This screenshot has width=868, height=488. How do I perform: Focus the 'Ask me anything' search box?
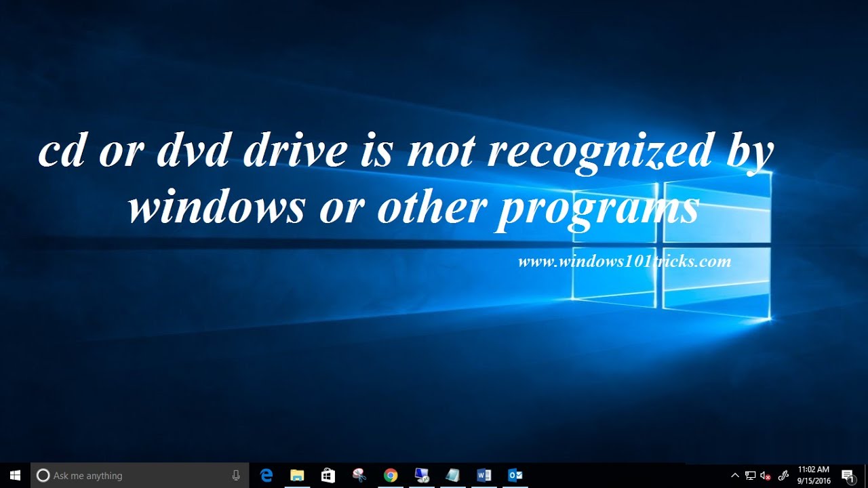click(x=140, y=476)
